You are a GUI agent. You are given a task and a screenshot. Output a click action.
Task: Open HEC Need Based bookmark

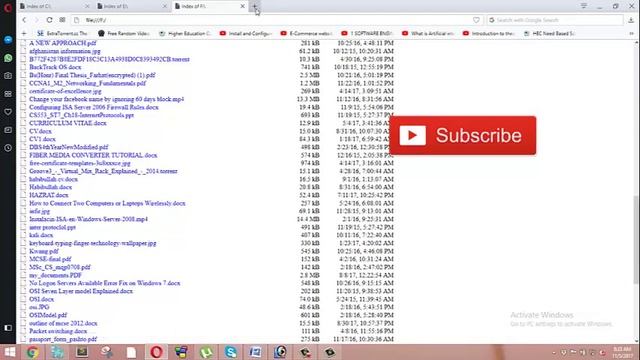pos(550,33)
